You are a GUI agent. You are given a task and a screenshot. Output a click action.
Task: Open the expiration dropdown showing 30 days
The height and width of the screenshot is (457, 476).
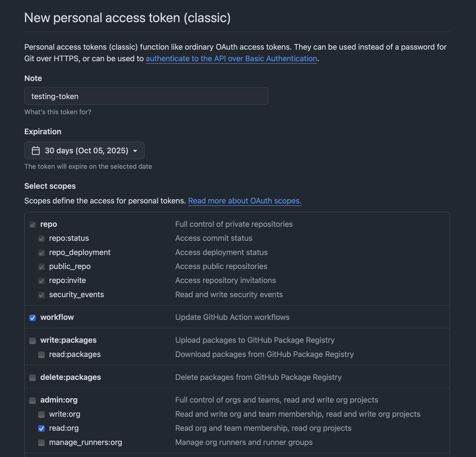point(84,150)
